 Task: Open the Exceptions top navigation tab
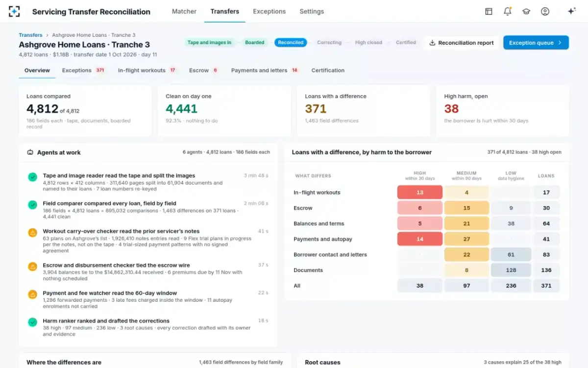pyautogui.click(x=269, y=11)
